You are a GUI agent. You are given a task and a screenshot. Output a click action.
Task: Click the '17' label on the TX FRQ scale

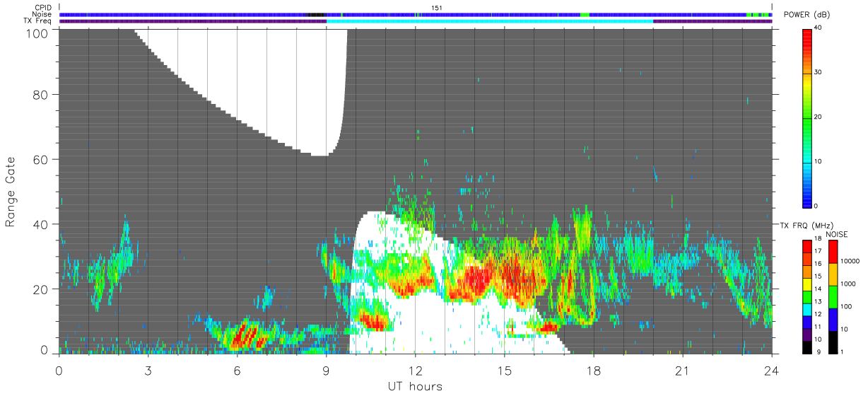point(819,251)
